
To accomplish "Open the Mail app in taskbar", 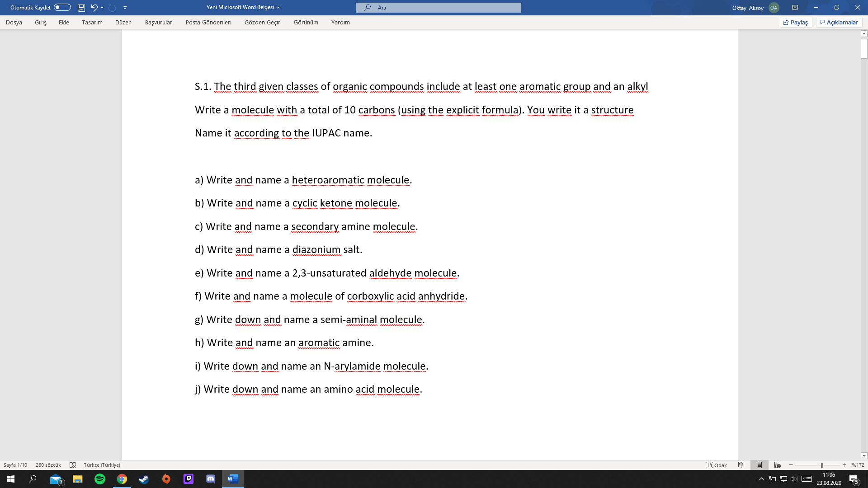I will tap(56, 479).
